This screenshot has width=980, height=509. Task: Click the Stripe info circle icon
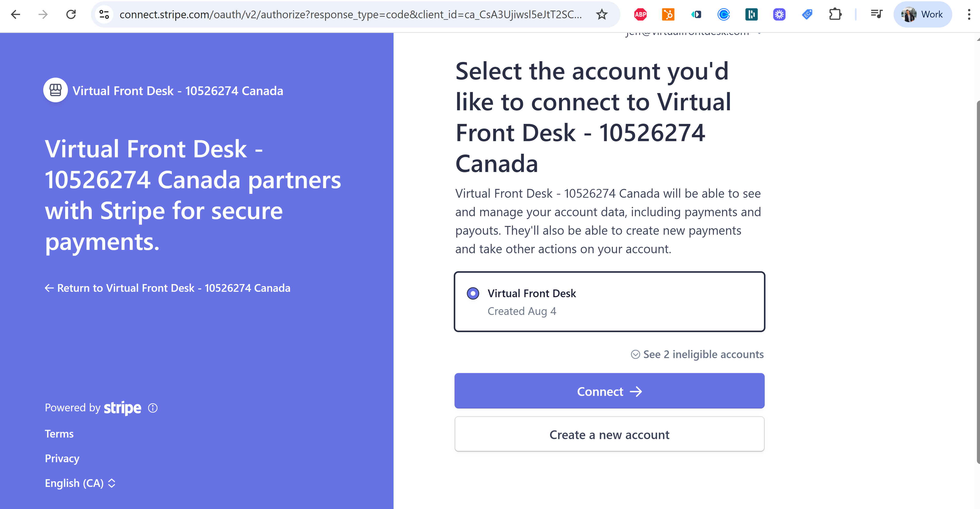153,408
